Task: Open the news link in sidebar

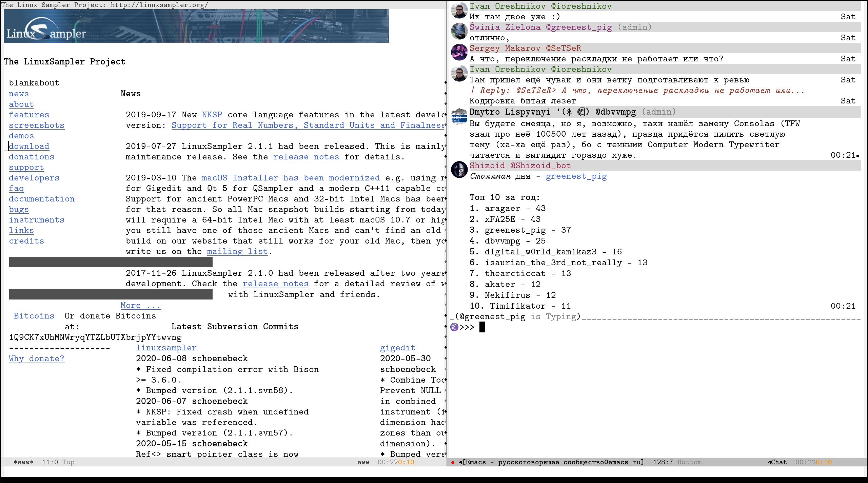Action: click(19, 94)
